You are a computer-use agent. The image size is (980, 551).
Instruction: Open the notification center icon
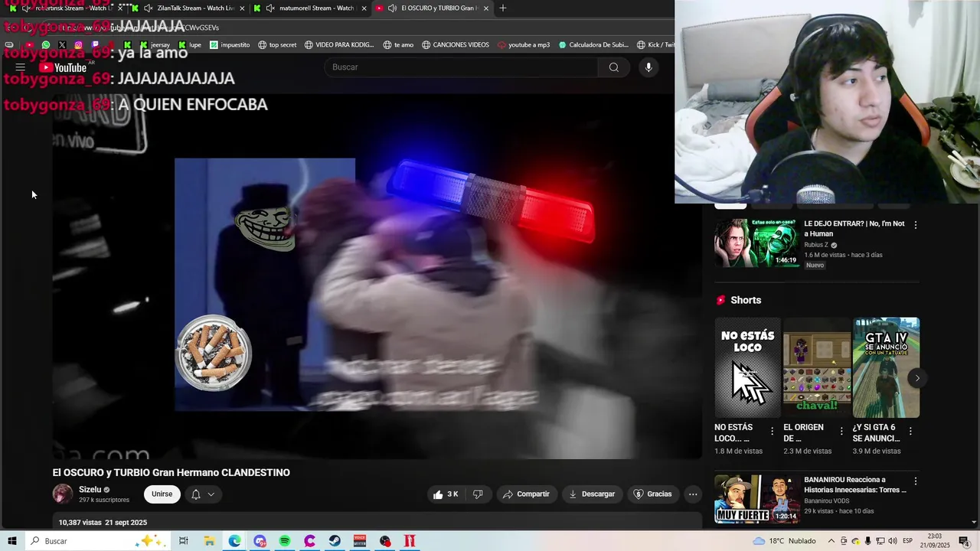[964, 541]
